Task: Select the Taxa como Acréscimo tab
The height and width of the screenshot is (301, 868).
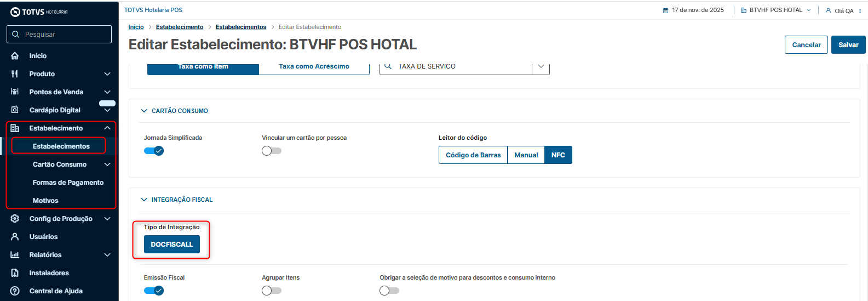Action: click(314, 67)
